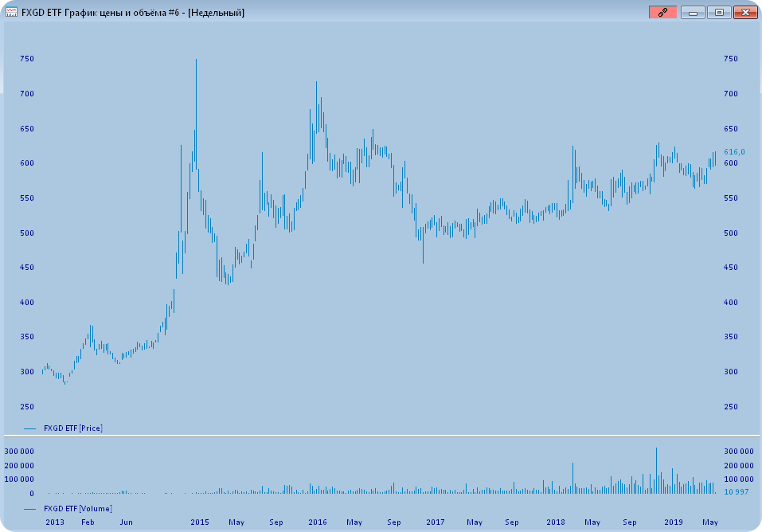Click the Feb label on the time axis
762x532 pixels.
coord(88,522)
